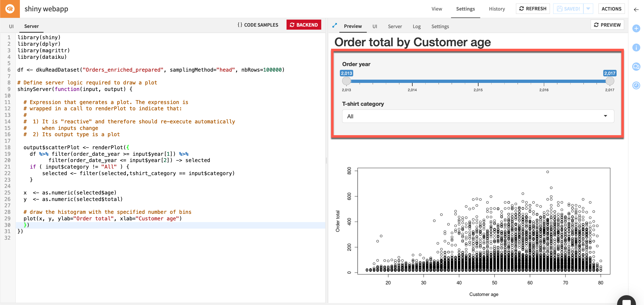The image size is (644, 305).
Task: Click the left Order year slider handle
Action: (346, 81)
